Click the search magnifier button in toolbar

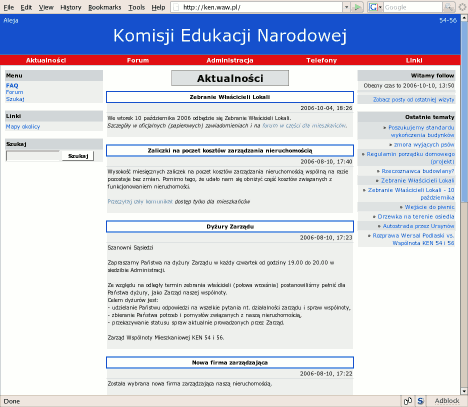pos(448,7)
